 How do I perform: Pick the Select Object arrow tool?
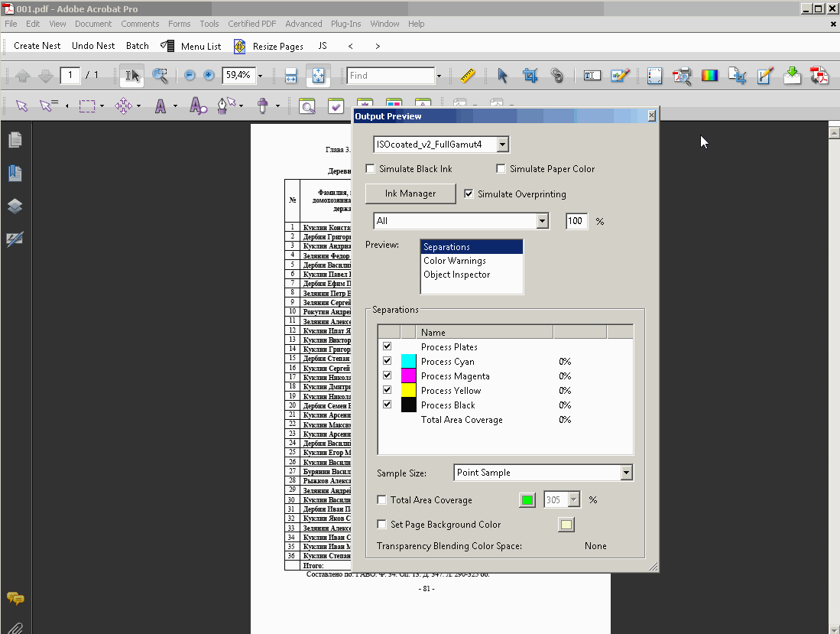point(502,76)
